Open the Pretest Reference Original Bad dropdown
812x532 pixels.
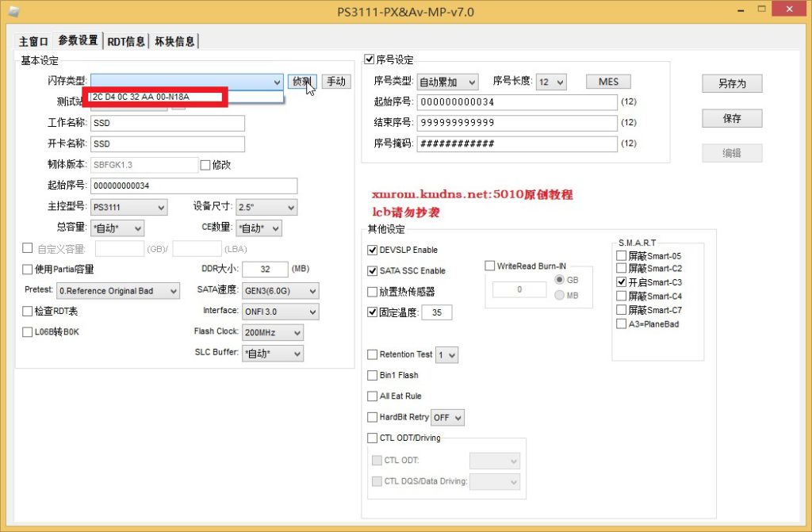(x=118, y=291)
